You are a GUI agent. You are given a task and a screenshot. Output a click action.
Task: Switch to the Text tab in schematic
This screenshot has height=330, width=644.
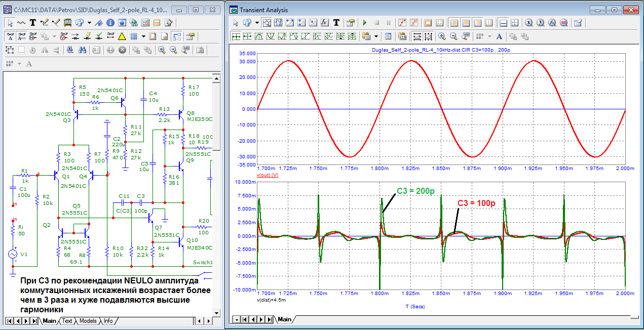[67, 321]
